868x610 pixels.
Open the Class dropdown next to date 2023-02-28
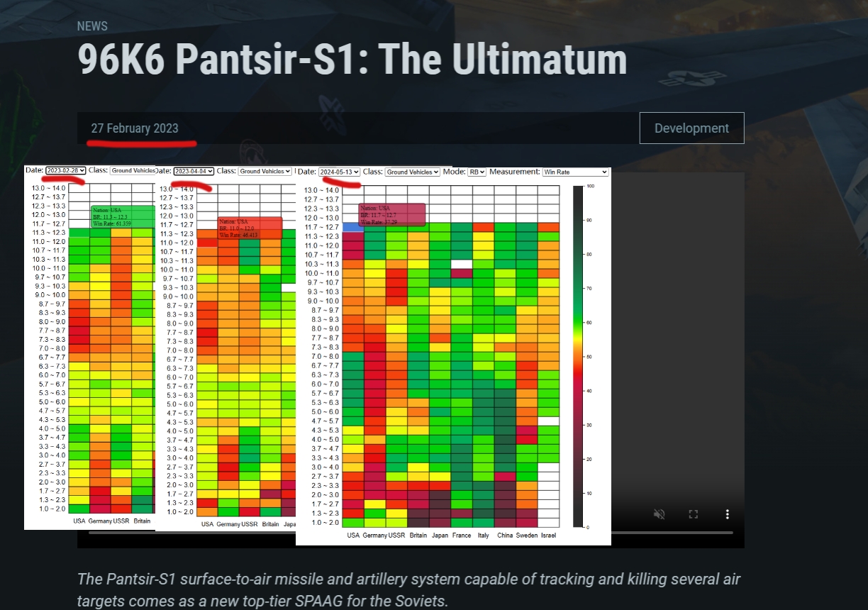click(x=133, y=171)
